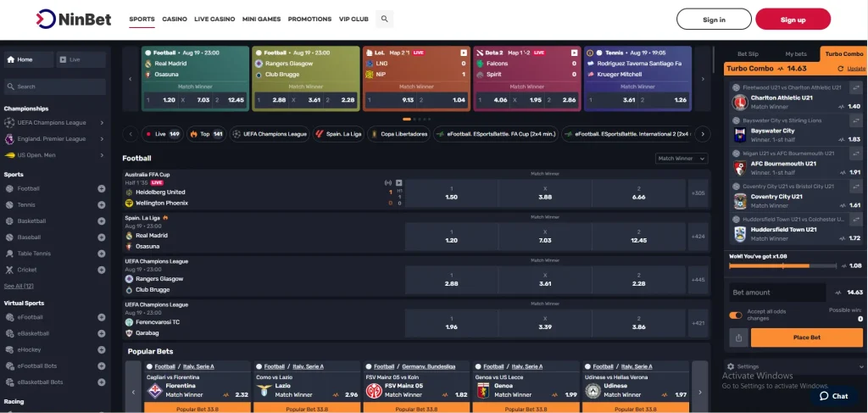Click the search magnifier icon in top navigation

point(385,19)
